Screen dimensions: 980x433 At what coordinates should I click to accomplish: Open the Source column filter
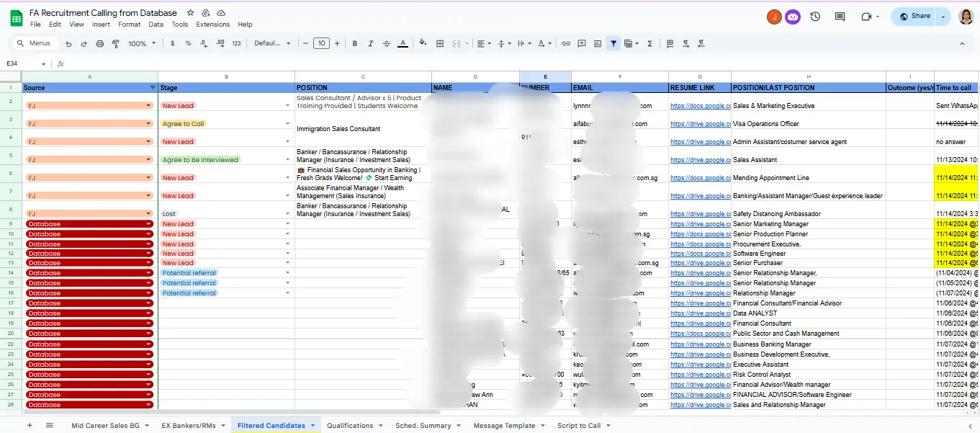coord(152,88)
